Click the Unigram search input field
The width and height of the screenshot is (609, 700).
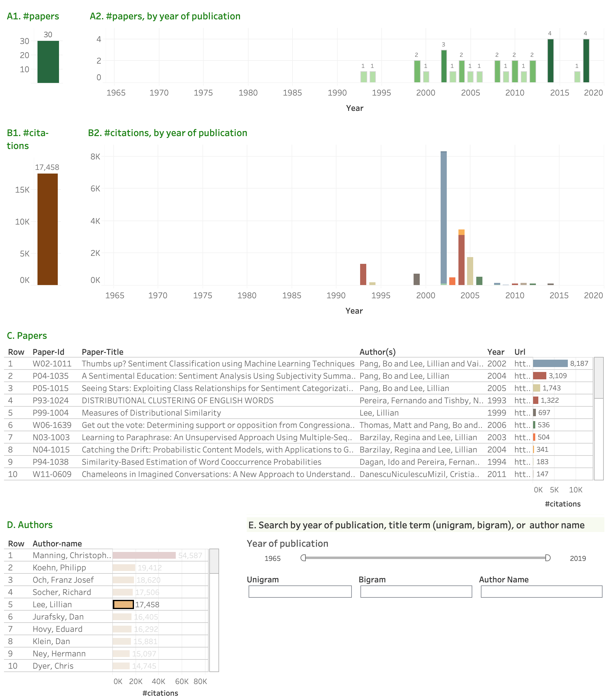tap(300, 591)
